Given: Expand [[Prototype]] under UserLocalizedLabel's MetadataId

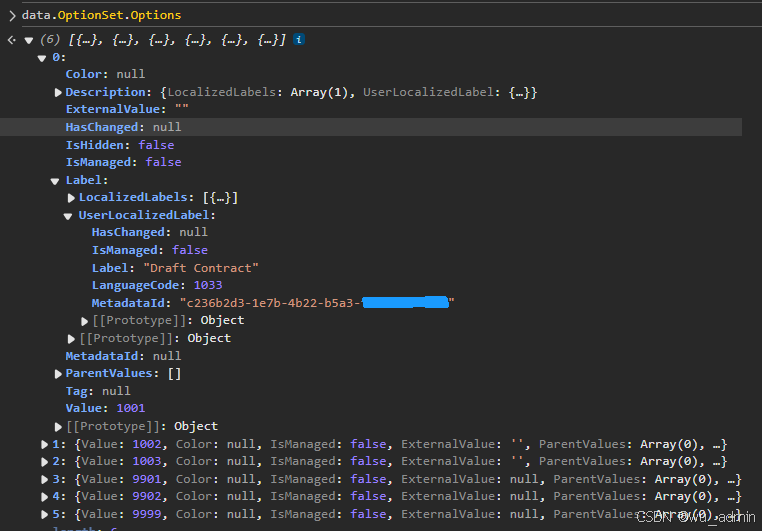Looking at the screenshot, I should (84, 321).
